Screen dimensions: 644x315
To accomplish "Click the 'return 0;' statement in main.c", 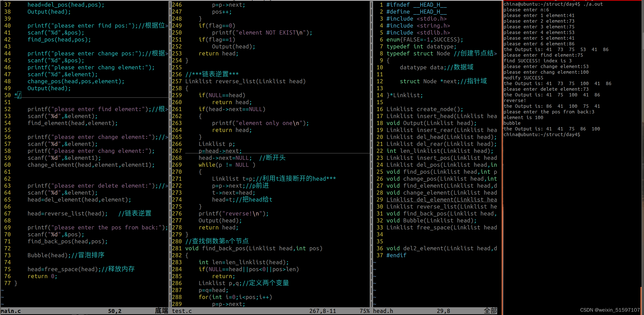I will click(x=42, y=276).
